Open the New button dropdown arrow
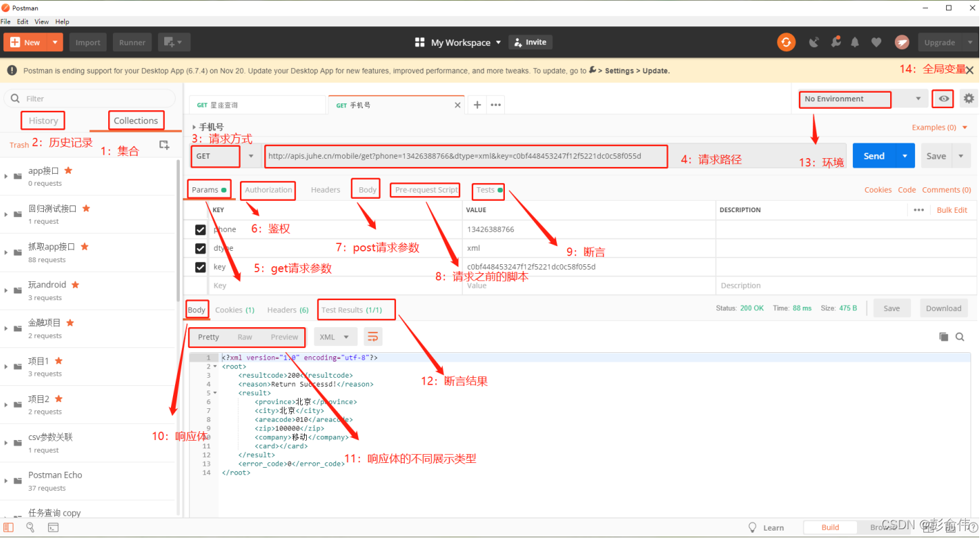980x538 pixels. 55,42
